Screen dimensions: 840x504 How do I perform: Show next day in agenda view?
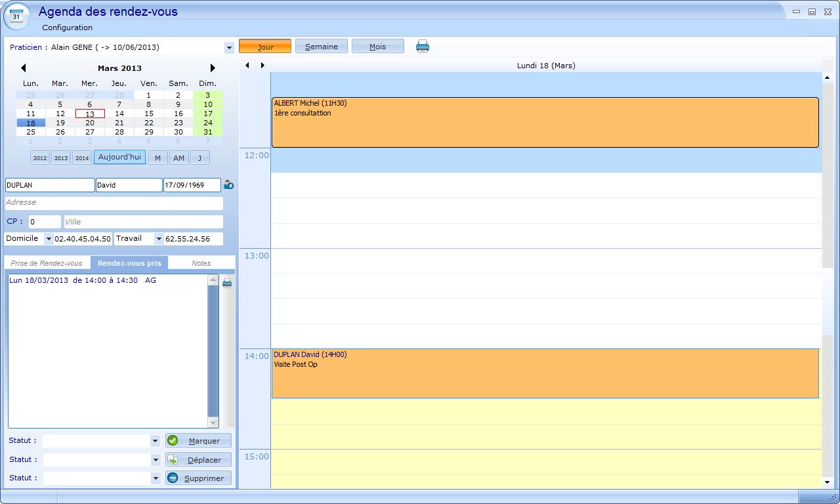pyautogui.click(x=262, y=65)
